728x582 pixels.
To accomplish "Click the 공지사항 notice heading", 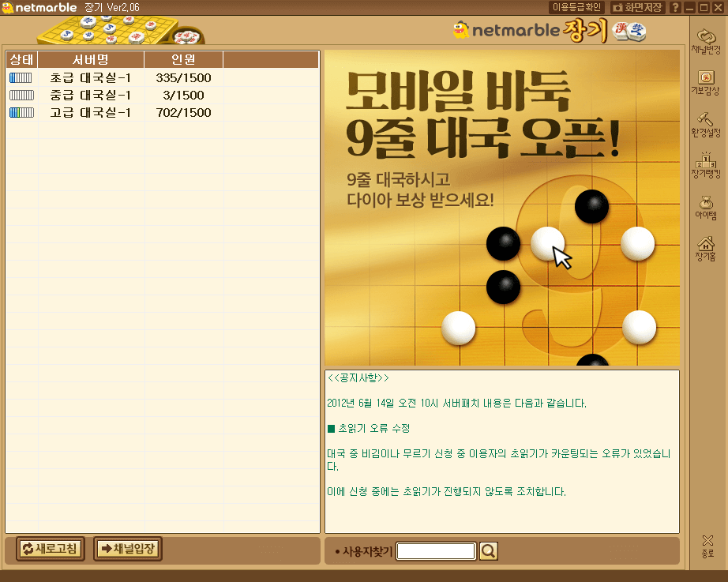I will [358, 378].
